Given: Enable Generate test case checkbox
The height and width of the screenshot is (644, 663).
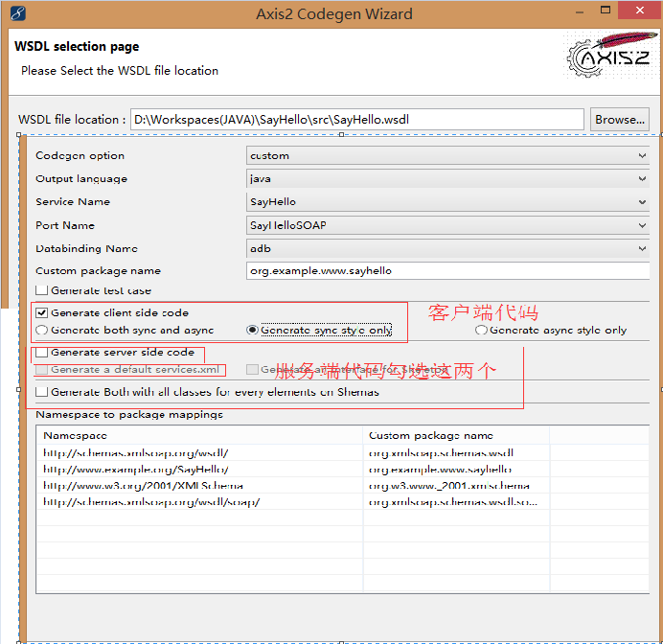Looking at the screenshot, I should 41,290.
